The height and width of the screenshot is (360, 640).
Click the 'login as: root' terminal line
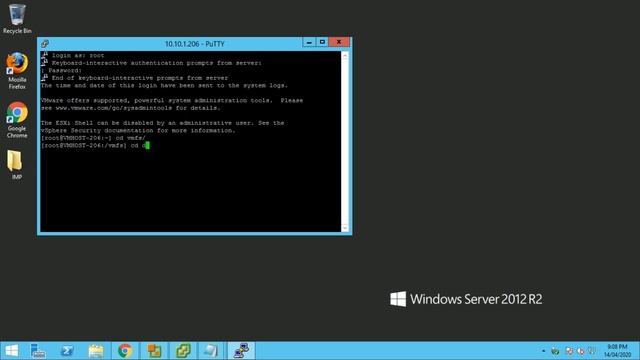click(78, 55)
